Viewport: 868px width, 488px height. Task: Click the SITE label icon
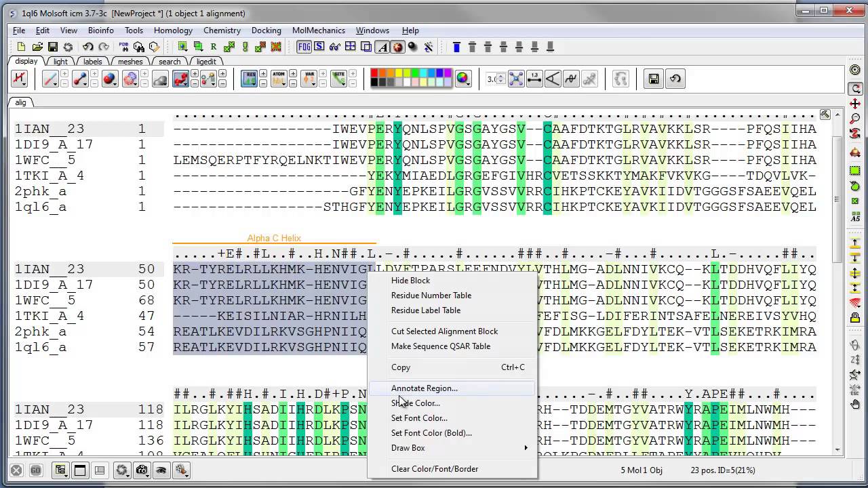pyautogui.click(x=339, y=79)
